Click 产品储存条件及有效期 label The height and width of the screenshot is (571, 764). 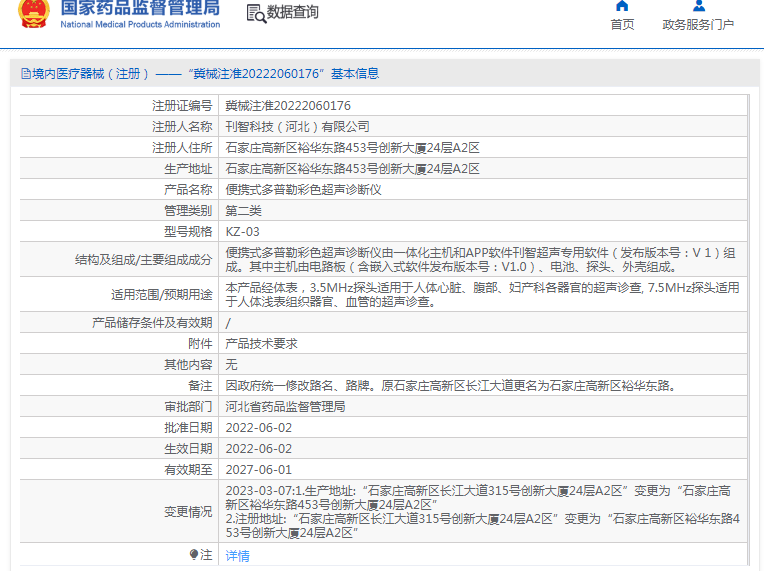click(152, 323)
